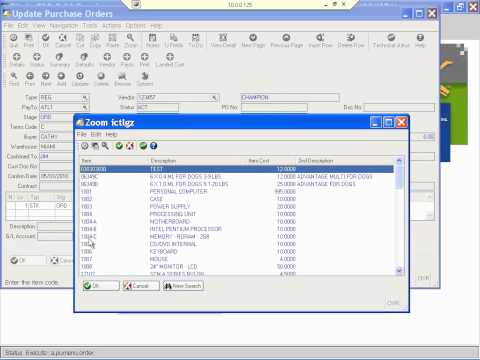Viewport: 480px width, 360px height.
Task: Click the OK checkmark icon in main toolbar
Action: click(x=46, y=38)
